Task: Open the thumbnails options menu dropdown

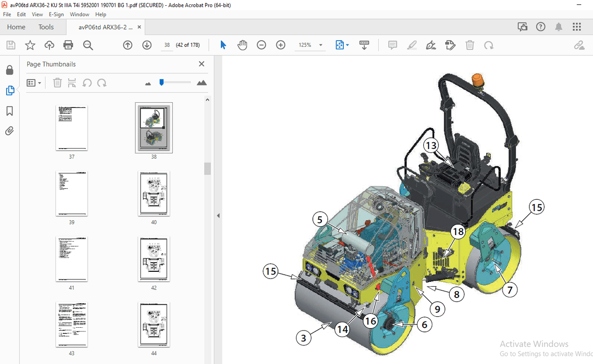Action: [34, 83]
